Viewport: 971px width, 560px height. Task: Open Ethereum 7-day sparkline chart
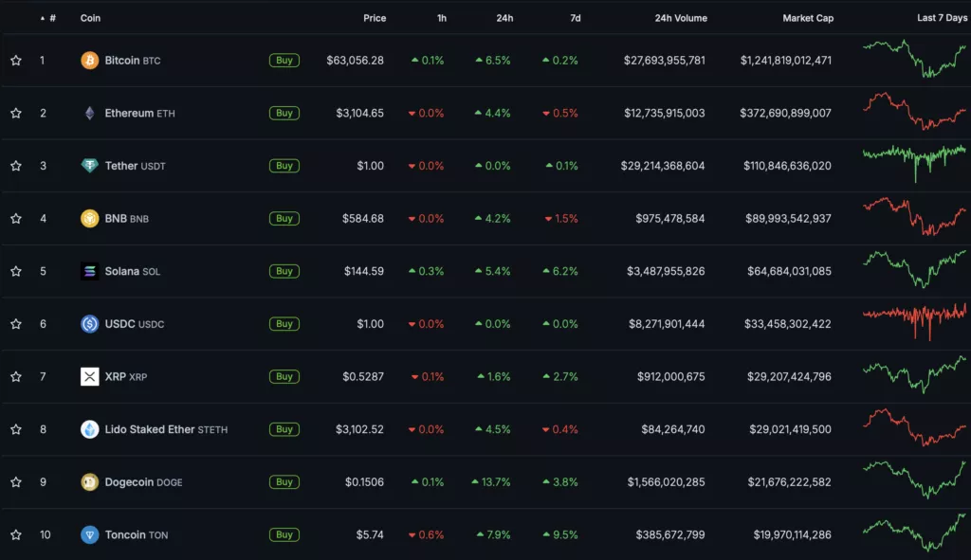[914, 112]
